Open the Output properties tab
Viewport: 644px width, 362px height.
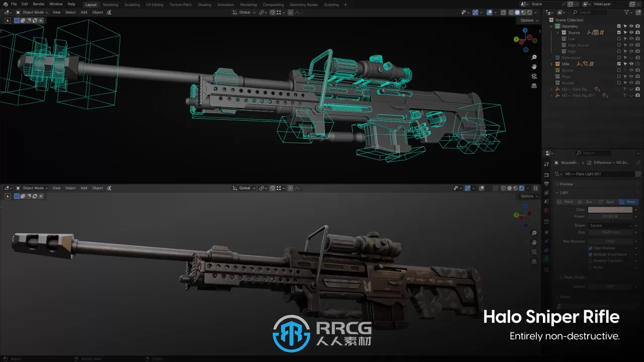tap(546, 184)
